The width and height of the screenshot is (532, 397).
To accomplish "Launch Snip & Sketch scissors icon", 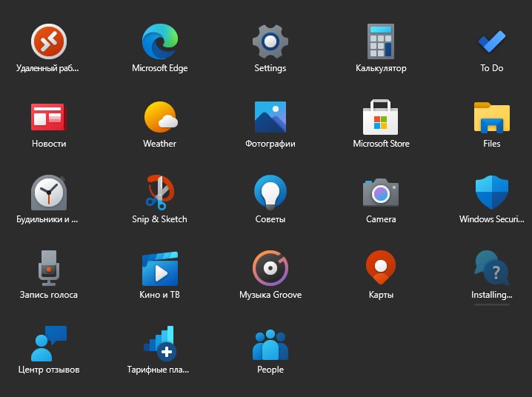I will point(160,193).
